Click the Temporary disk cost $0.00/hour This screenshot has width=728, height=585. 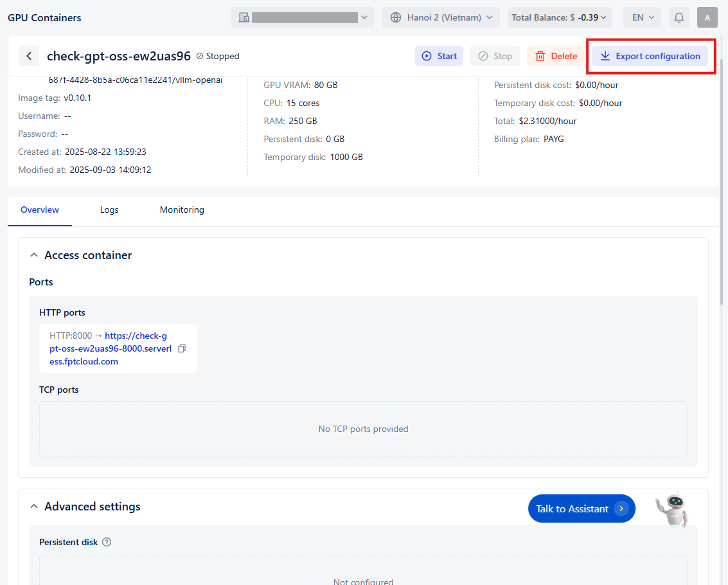coord(601,103)
